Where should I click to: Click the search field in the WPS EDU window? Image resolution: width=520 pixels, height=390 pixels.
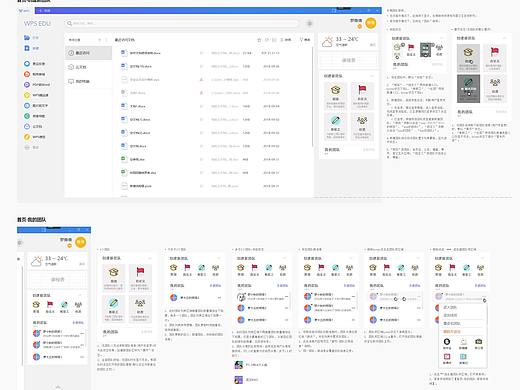182,23
